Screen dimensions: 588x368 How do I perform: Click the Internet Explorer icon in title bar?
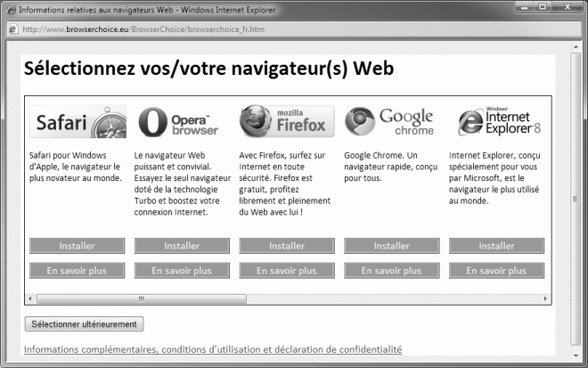[x=12, y=10]
